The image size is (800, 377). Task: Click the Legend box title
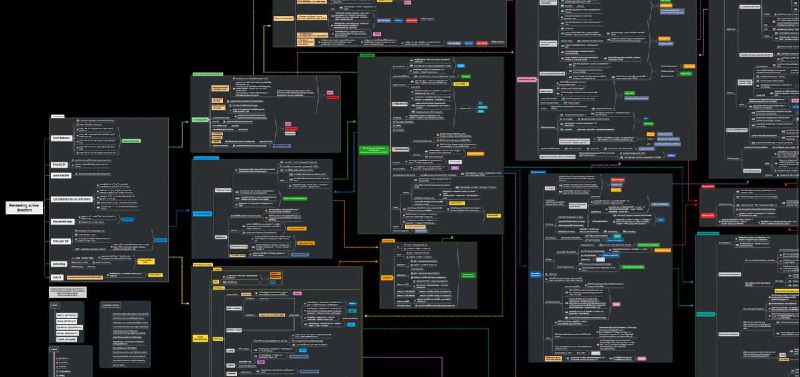point(54,349)
